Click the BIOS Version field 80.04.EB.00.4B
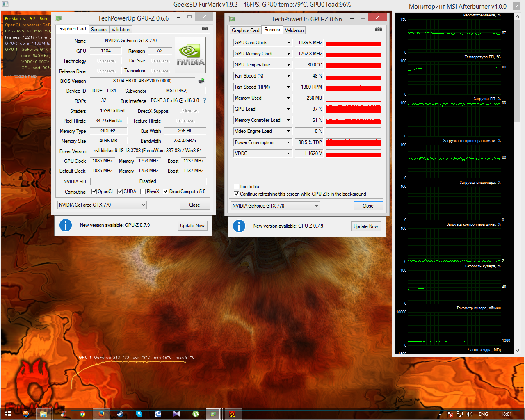The image size is (525, 420). [x=142, y=81]
